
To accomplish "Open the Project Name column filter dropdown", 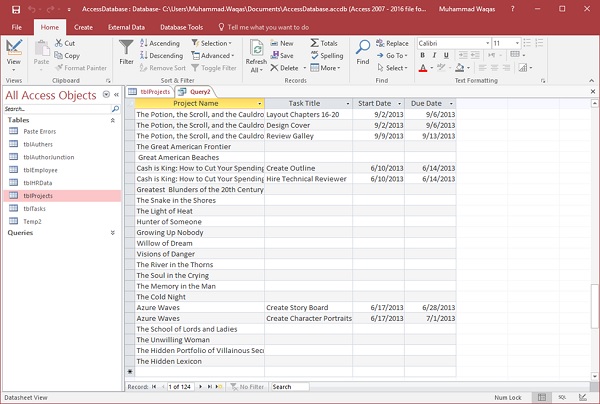I will [260, 103].
